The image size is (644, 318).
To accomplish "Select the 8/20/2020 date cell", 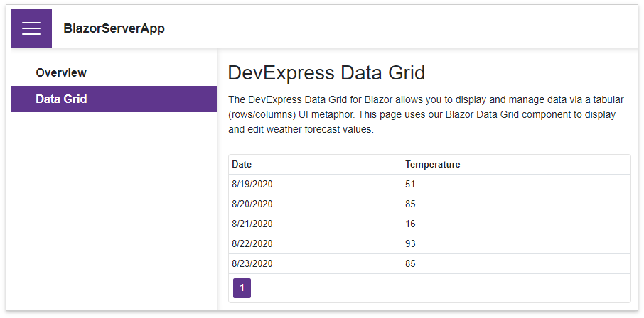I will [x=252, y=204].
